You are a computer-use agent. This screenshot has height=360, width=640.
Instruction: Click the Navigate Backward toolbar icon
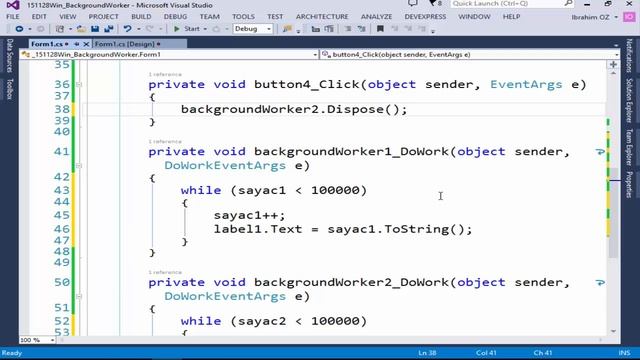19,29
